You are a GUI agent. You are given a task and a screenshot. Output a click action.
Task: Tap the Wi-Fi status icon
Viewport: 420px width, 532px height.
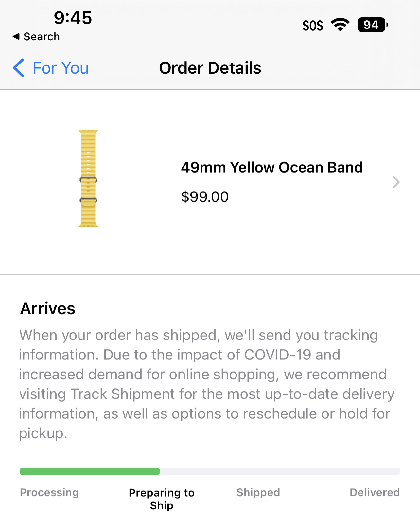tap(340, 25)
